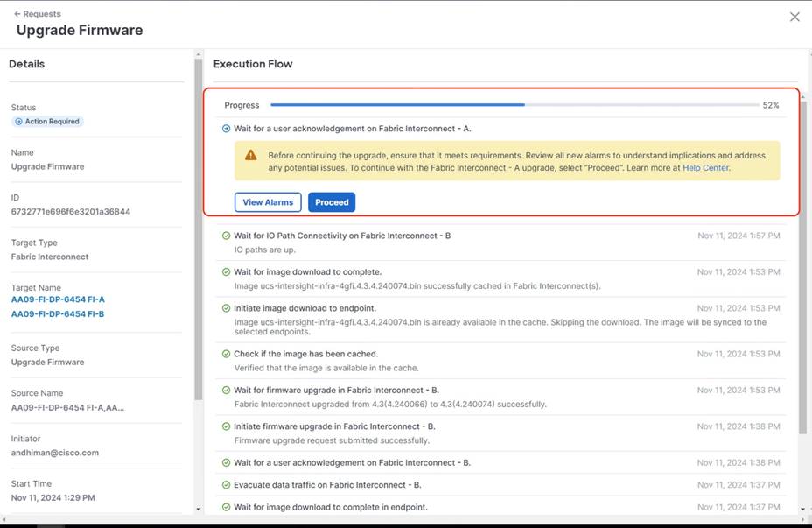Click the checkmark icon beside Initiate image download to endpoint

[224, 308]
